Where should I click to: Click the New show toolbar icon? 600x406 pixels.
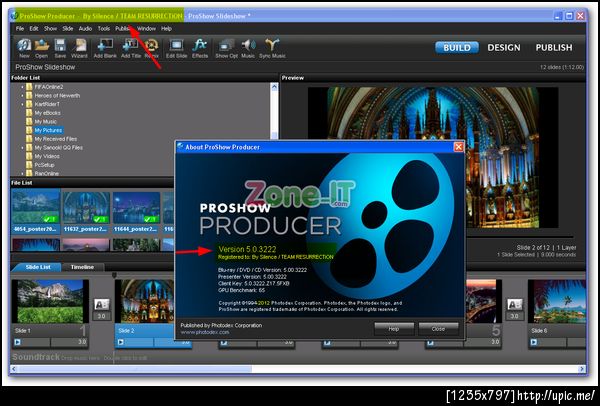24,46
